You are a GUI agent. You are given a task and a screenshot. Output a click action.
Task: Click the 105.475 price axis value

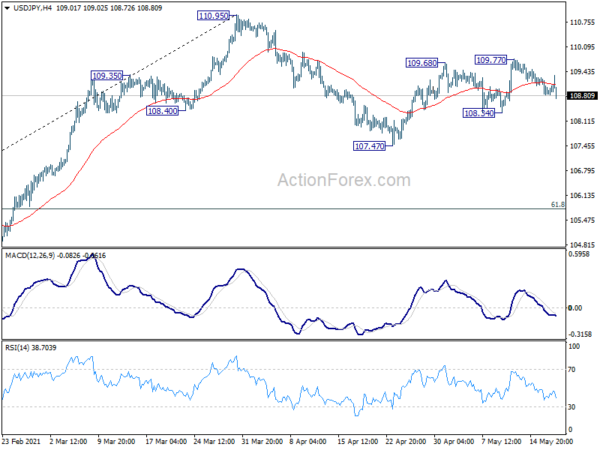(582, 220)
